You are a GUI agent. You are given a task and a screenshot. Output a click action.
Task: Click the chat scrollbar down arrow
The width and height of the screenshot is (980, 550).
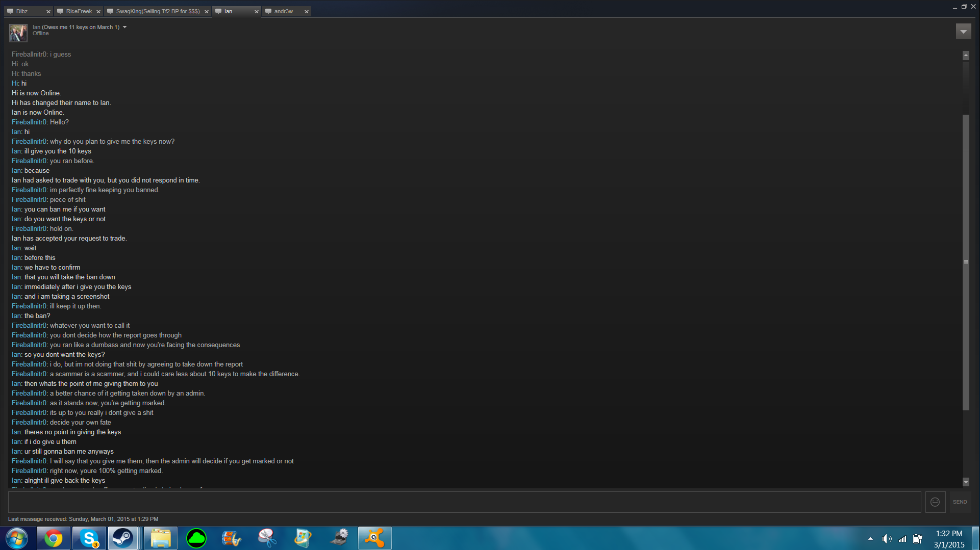tap(966, 482)
